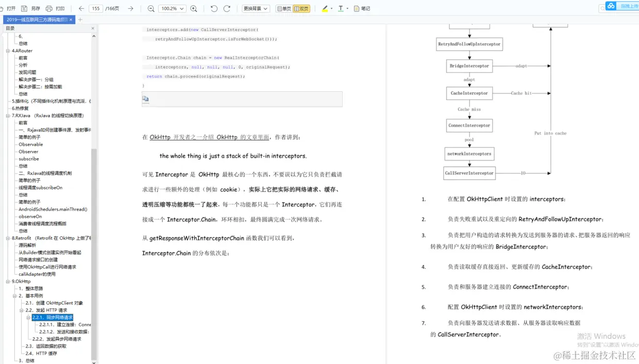The height and width of the screenshot is (364, 639).
Task: Open the 笔记 notes panel
Action: click(362, 9)
